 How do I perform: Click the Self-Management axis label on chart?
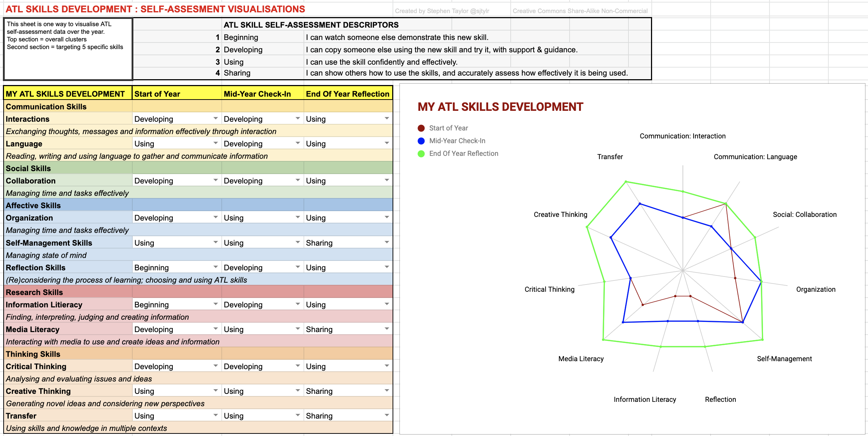[x=784, y=359]
